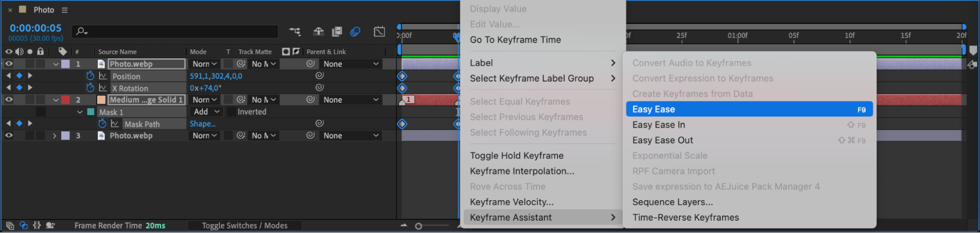Open the Graph Editor
Screen dimensions: 980x233
[379, 32]
